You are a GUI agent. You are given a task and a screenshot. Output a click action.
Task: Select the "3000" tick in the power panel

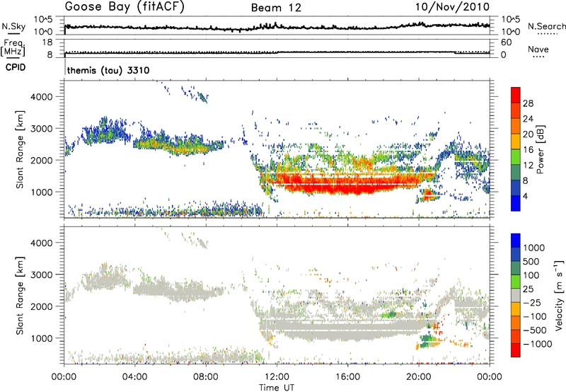tap(41, 129)
